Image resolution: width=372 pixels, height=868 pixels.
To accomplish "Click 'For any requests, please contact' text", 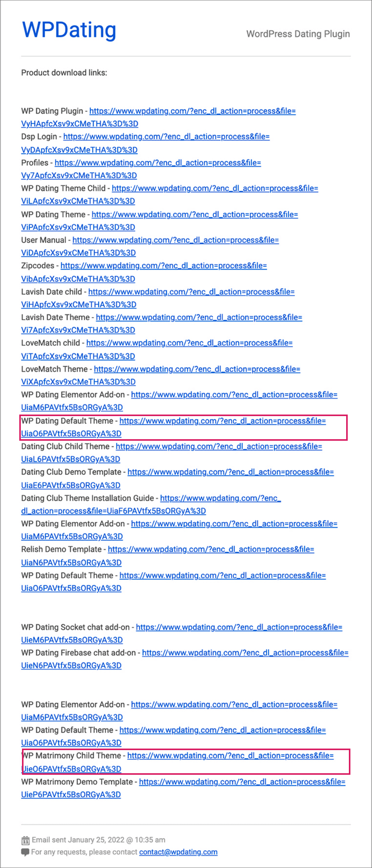I will tap(84, 852).
